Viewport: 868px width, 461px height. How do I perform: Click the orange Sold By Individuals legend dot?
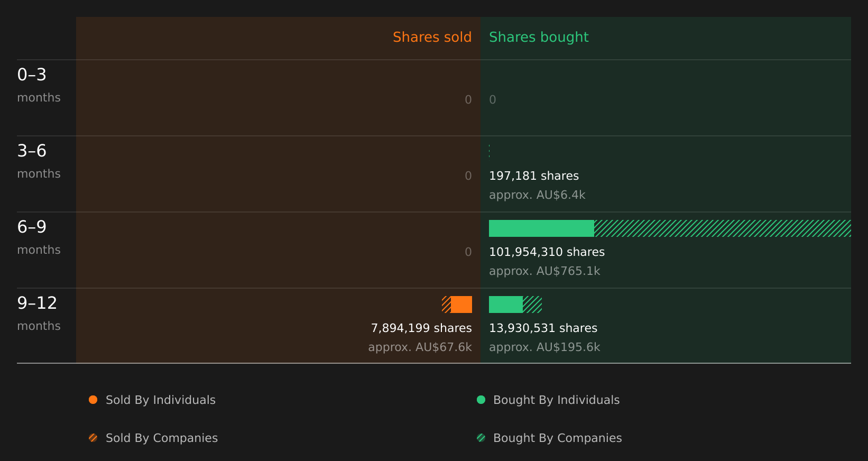click(x=93, y=400)
